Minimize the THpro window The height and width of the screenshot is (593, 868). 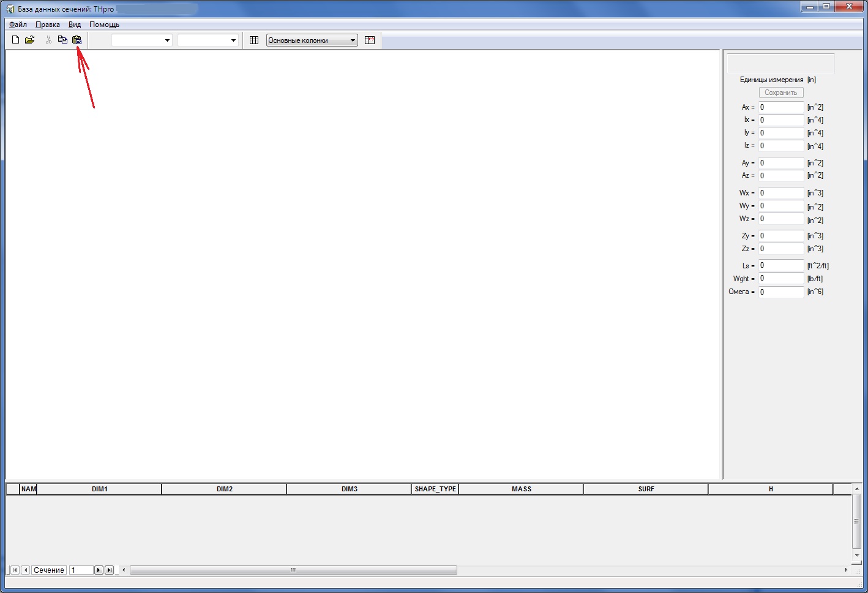(x=809, y=6)
